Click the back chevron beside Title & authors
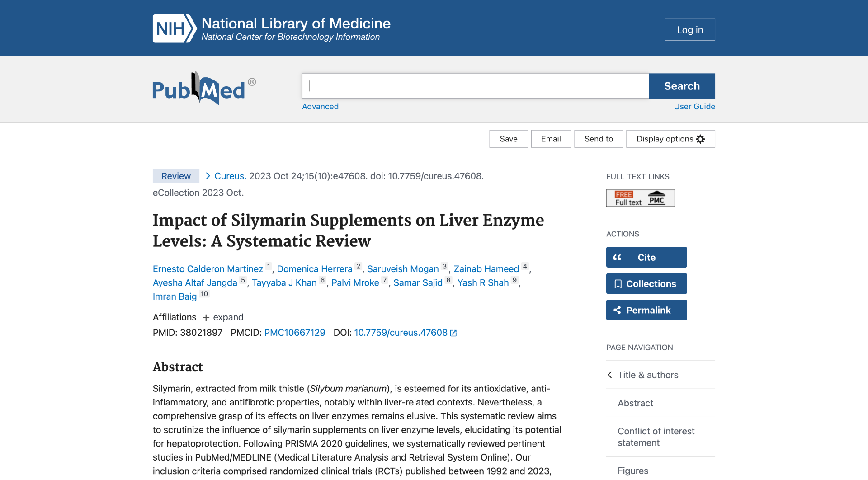868x480 pixels. tap(610, 375)
